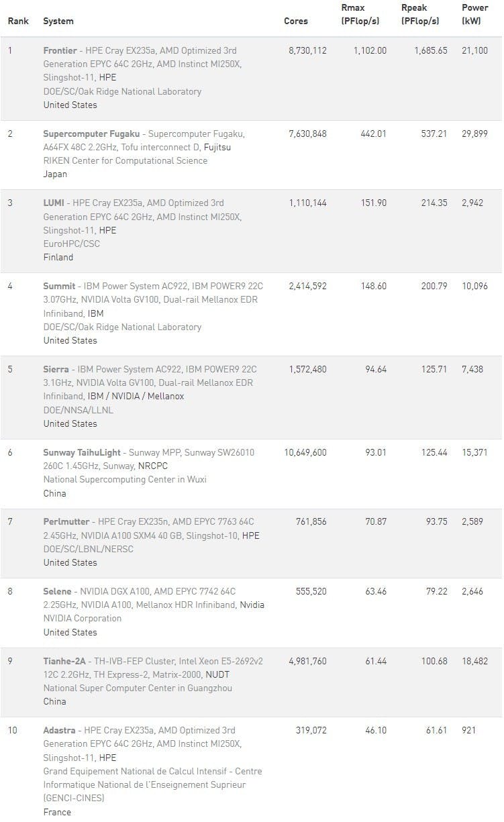This screenshot has height=822, width=504.
Task: Select the Rpeak (PFlop/s) column header
Action: pos(420,14)
